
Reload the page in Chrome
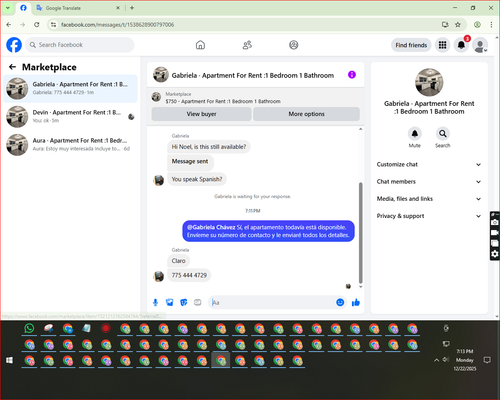coord(37,25)
